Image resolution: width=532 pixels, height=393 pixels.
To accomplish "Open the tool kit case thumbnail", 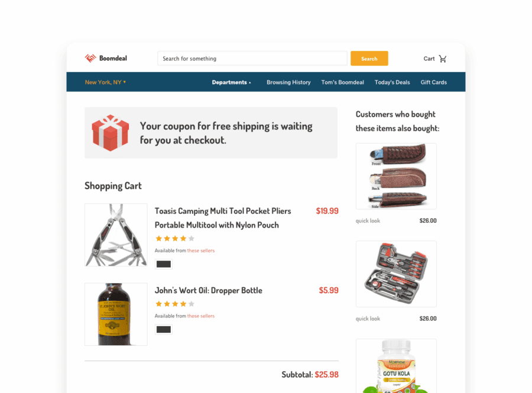I will click(x=396, y=274).
